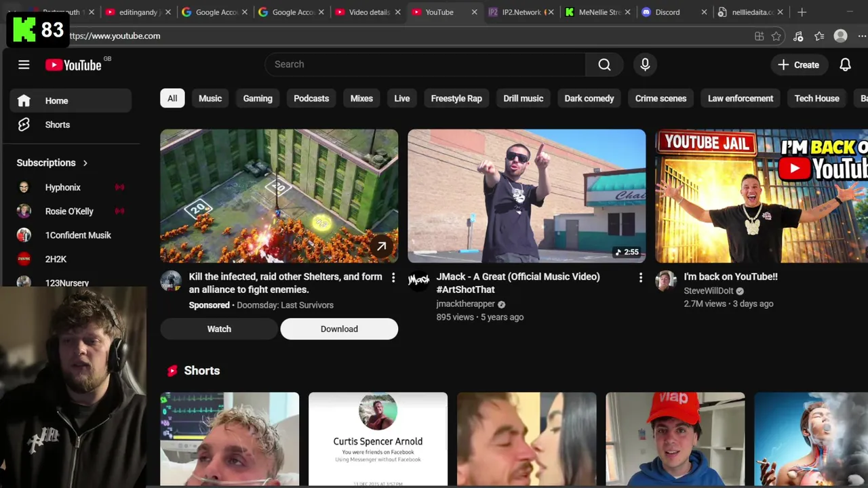Switch to the Discord browser tab
The height and width of the screenshot is (488, 868).
667,12
